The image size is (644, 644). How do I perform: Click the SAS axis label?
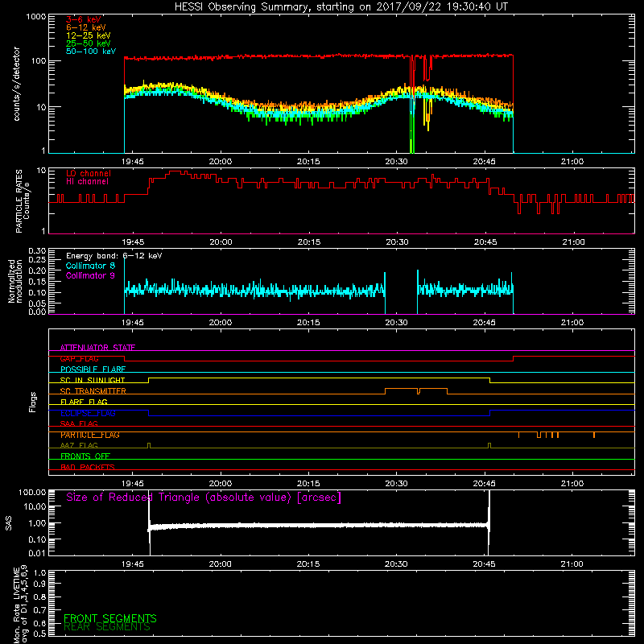9,523
